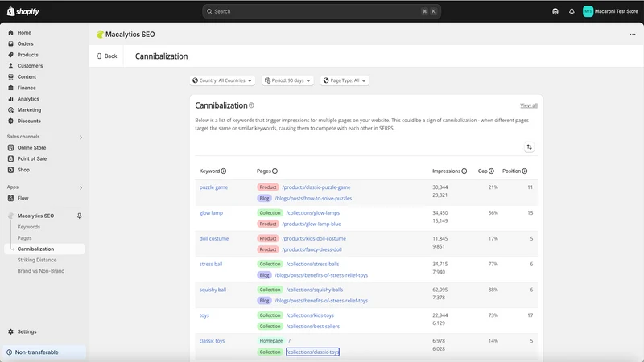
Task: Click the info icon next to Position column
Action: click(525, 171)
